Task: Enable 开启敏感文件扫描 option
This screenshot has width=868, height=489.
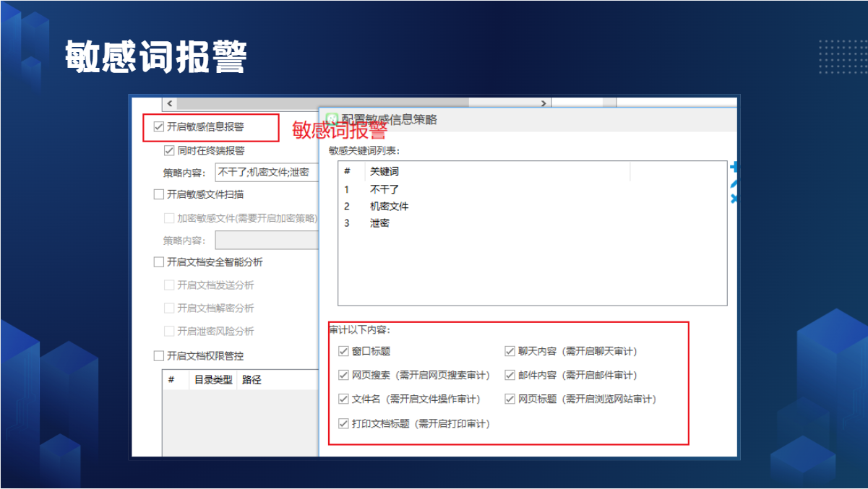Action: (159, 194)
